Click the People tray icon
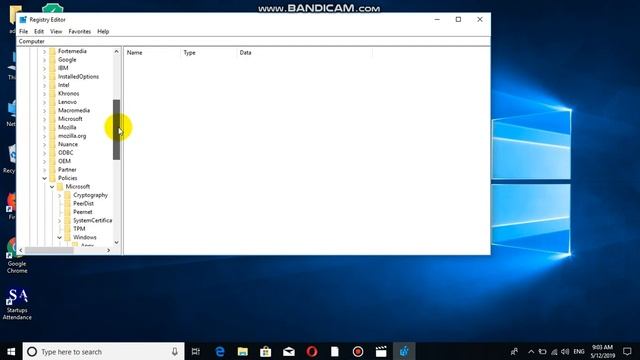The image size is (640, 360). tap(515, 351)
